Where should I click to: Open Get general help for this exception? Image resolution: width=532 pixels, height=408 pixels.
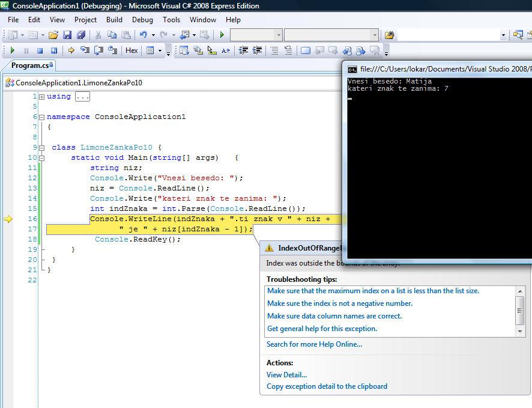click(x=322, y=329)
